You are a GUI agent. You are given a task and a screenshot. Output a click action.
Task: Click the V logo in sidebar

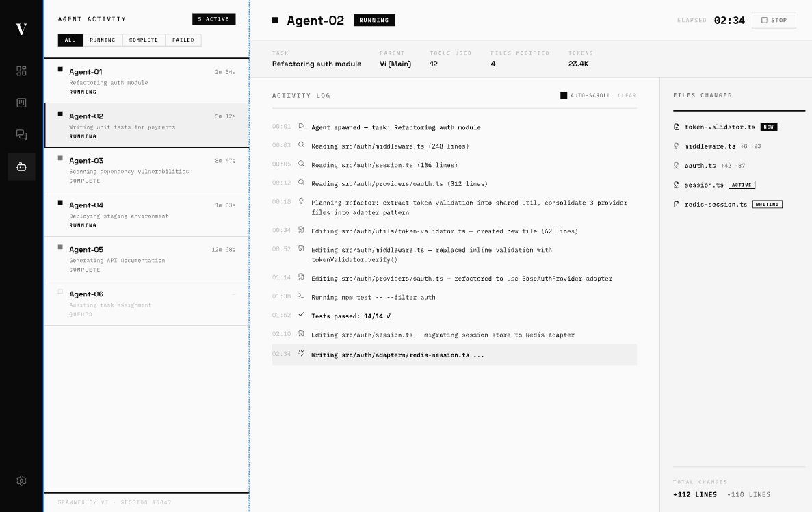point(21,29)
